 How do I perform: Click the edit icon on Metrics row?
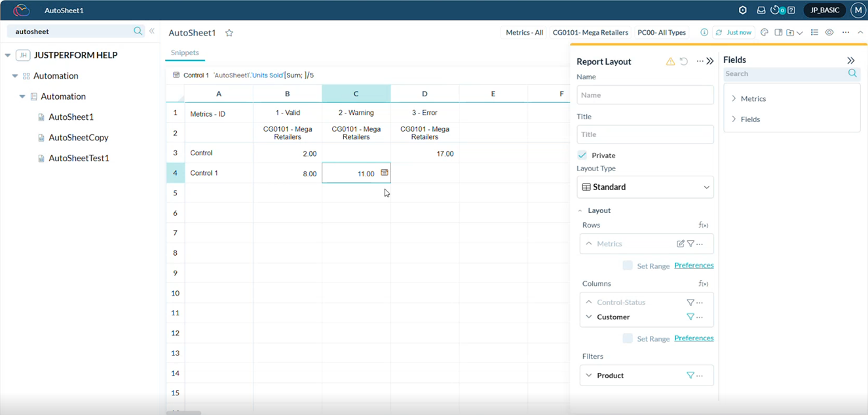tap(680, 244)
